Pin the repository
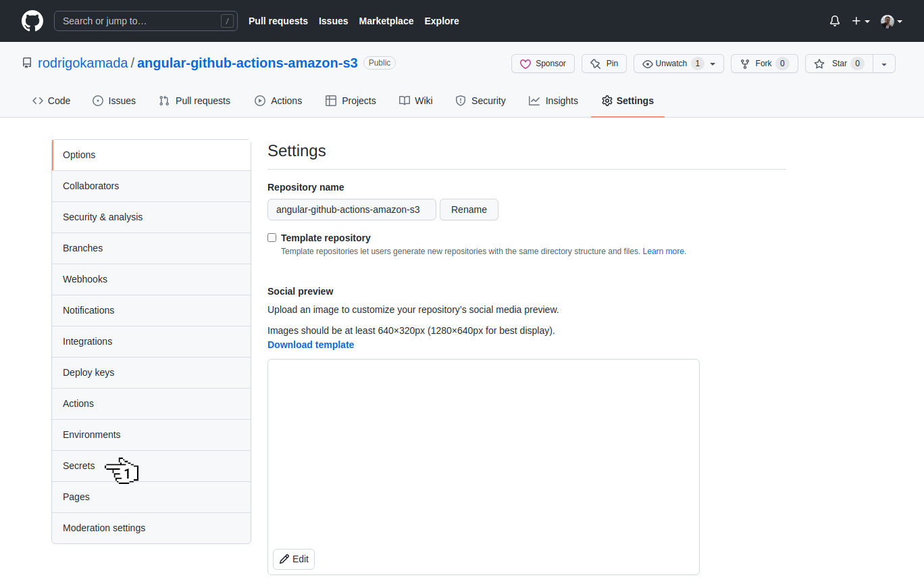 pyautogui.click(x=603, y=63)
